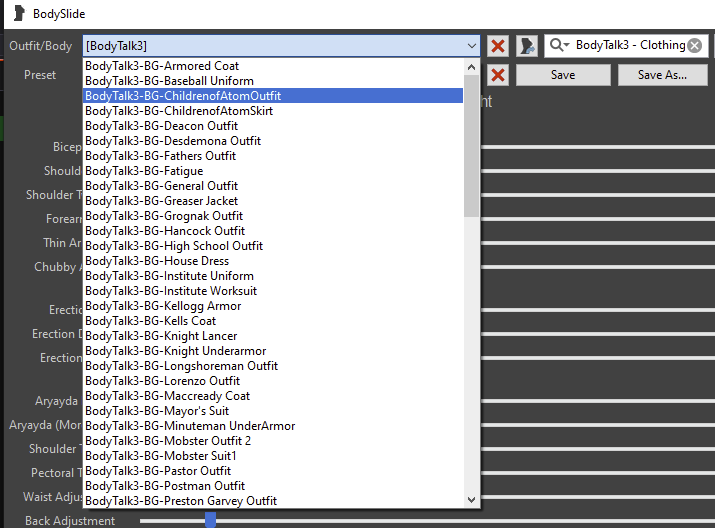Choose BodyTalk3-BG-Lorenzo Outfit

pos(273,381)
